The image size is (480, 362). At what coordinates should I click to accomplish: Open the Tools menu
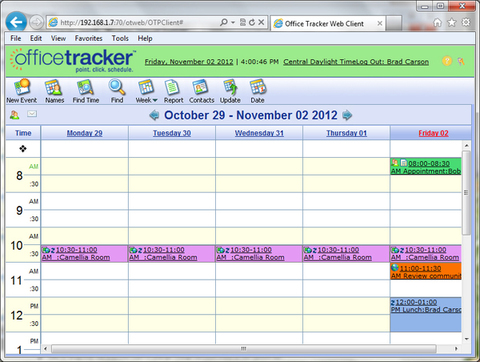pyautogui.click(x=120, y=38)
